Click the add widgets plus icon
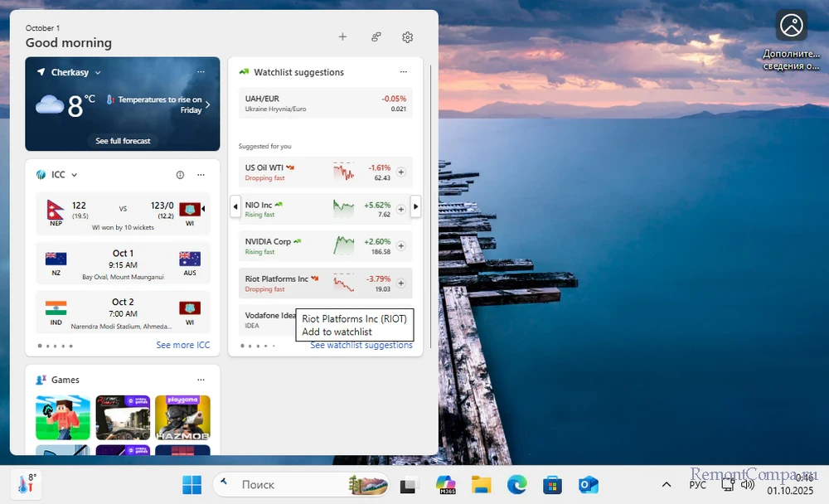Screen dimensions: 829x504 342,37
